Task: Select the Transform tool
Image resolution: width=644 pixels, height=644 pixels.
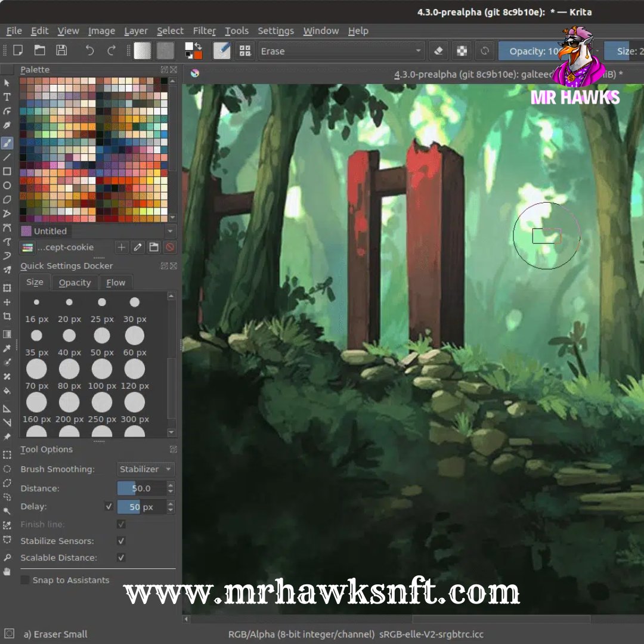Action: (x=7, y=288)
